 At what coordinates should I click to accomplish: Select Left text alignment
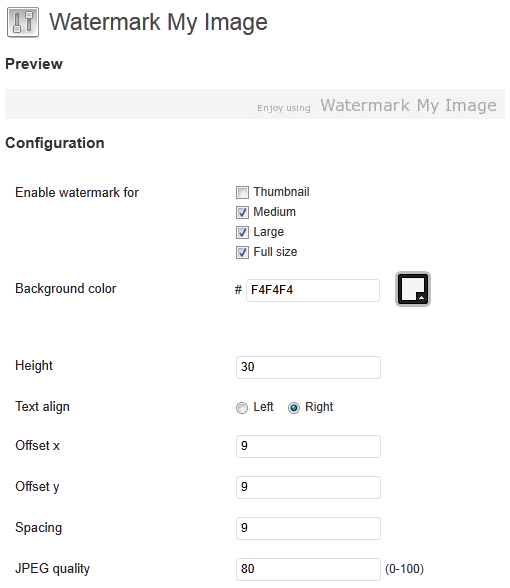click(242, 408)
